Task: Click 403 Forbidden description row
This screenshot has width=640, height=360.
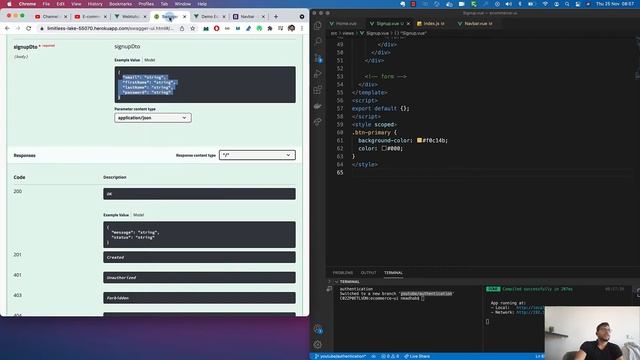Action: click(x=199, y=298)
